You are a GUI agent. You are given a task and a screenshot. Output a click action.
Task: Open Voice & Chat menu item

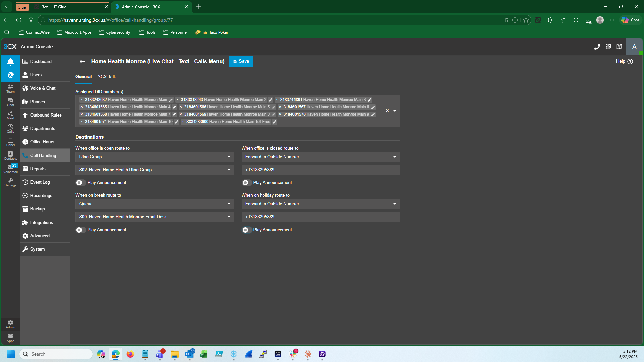coord(45,88)
